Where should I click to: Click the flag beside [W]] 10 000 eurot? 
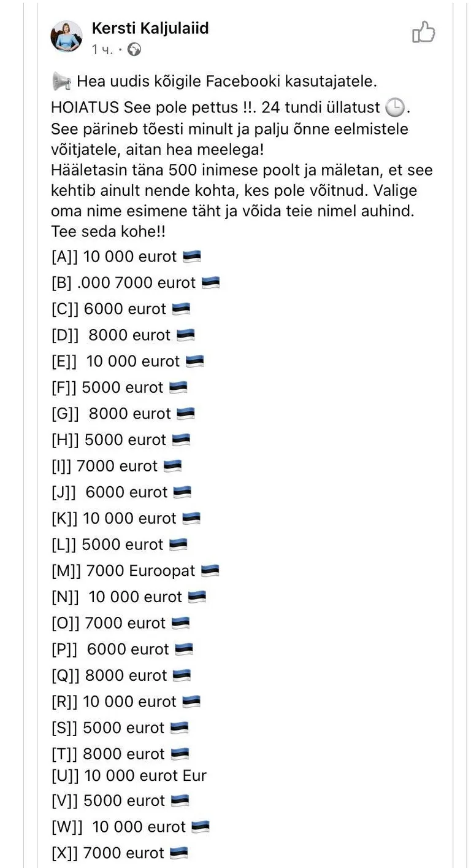pos(201,827)
